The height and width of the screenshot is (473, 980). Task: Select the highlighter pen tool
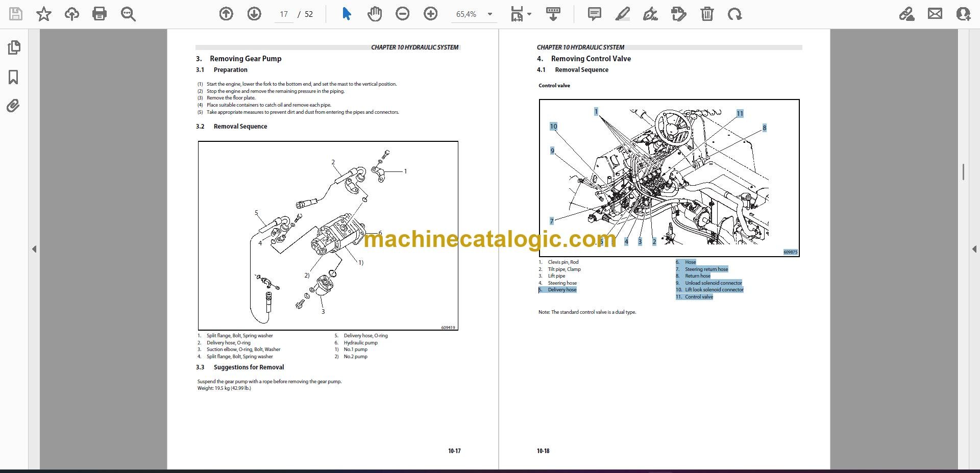pyautogui.click(x=623, y=14)
